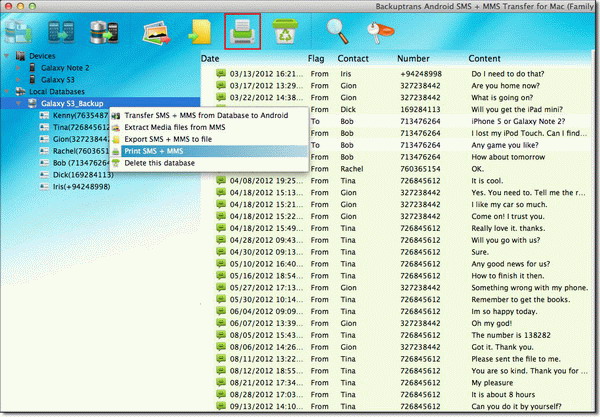This screenshot has height=417, width=600.
Task: Click the export to file toolbar icon
Action: pyautogui.click(x=200, y=32)
